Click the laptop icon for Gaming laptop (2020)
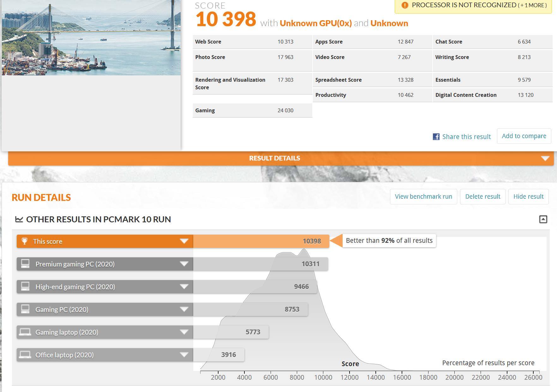Viewport: 557px width, 392px height. pyautogui.click(x=25, y=332)
